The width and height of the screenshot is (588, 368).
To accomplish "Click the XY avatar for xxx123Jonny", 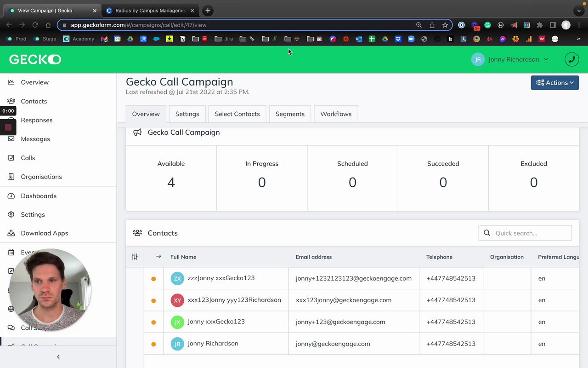I will (x=177, y=300).
